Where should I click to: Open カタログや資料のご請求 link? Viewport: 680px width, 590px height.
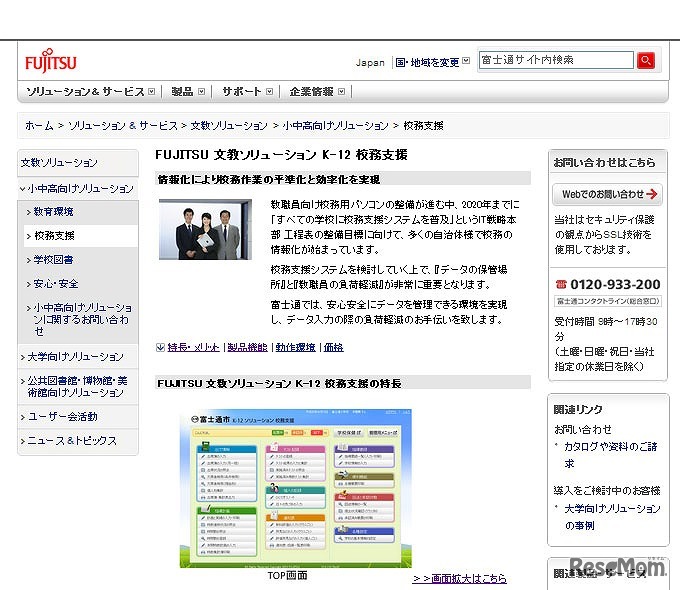[x=611, y=455]
